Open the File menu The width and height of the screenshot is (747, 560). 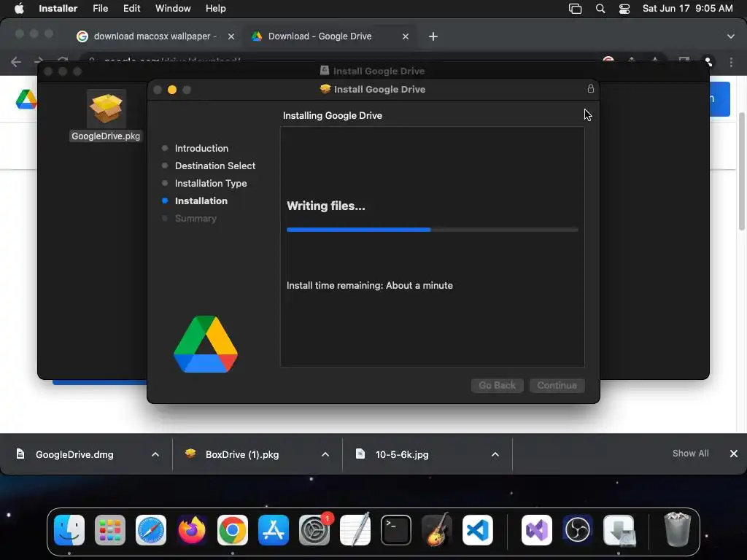tap(100, 9)
